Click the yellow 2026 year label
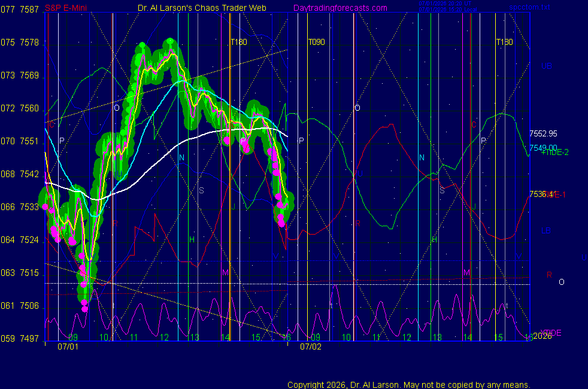Image resolution: width=588 pixels, height=389 pixels. tap(542, 336)
